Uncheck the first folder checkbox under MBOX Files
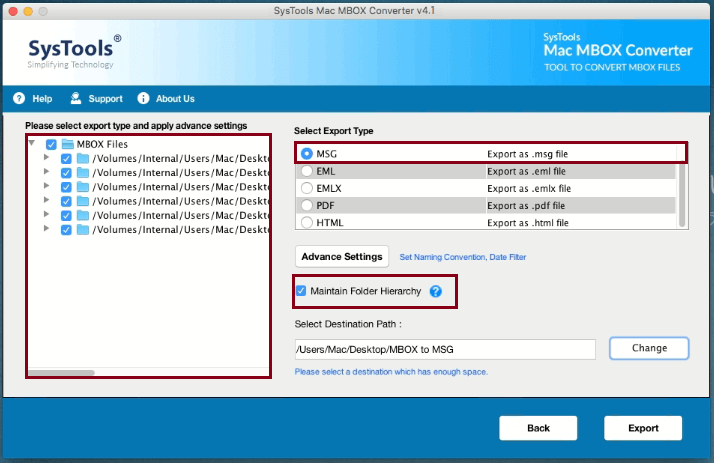This screenshot has height=463, width=714. [66, 159]
